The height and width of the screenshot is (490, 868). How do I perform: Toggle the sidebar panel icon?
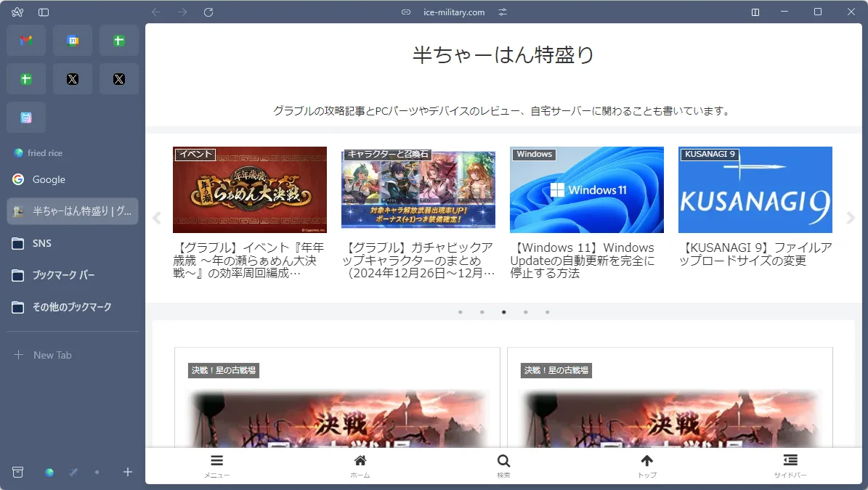(44, 12)
